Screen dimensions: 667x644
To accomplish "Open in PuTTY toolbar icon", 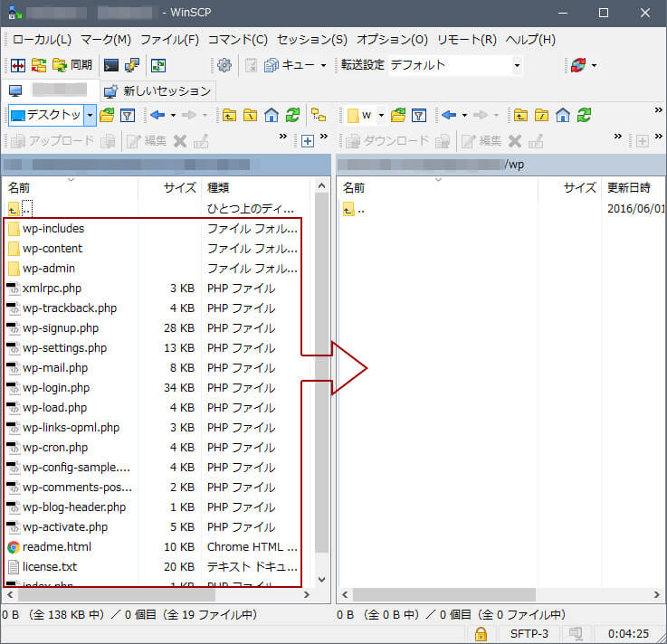I will (132, 65).
